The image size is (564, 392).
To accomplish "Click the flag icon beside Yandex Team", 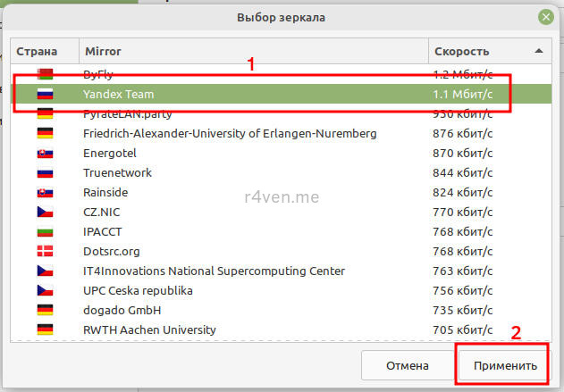I will point(45,94).
